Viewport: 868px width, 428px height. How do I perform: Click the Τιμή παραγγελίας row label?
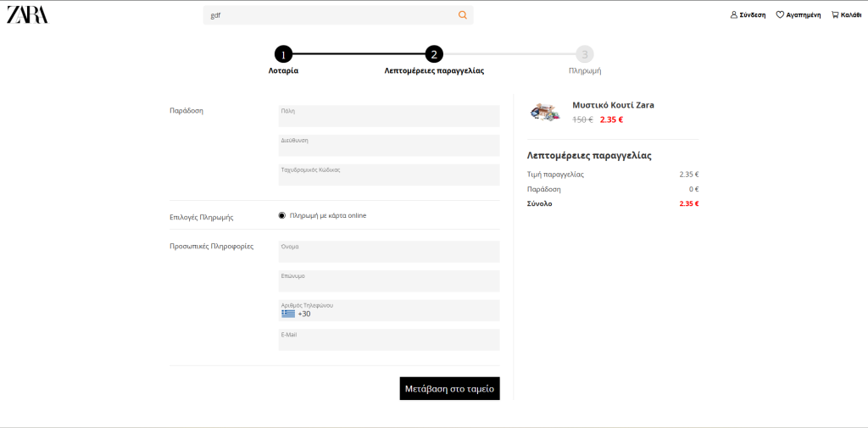[555, 175]
